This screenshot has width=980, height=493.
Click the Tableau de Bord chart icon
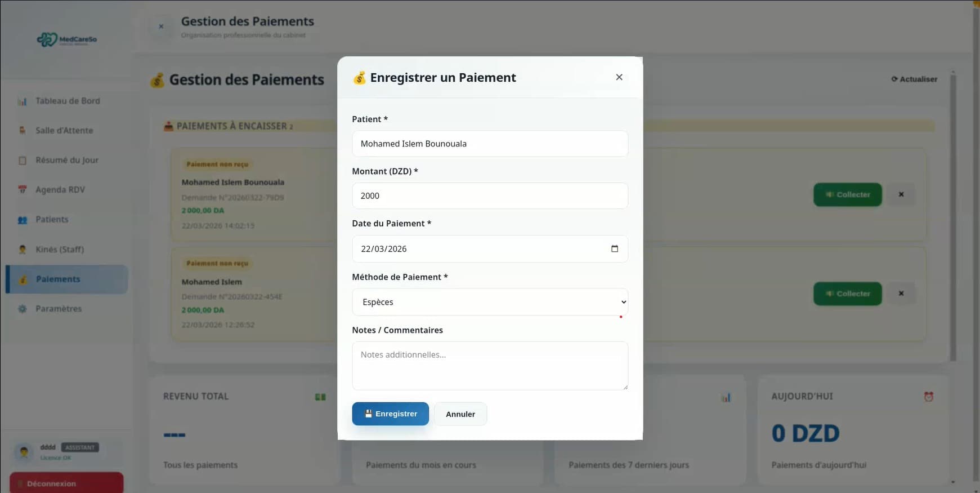[22, 101]
